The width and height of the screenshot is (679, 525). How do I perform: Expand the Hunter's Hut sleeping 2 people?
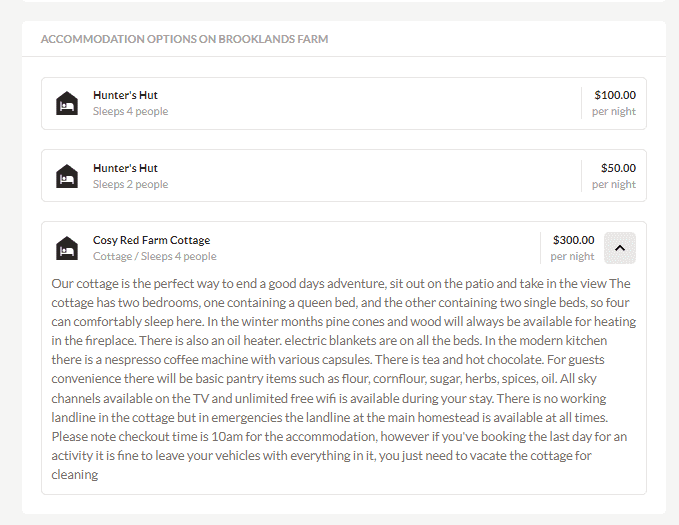(x=344, y=175)
